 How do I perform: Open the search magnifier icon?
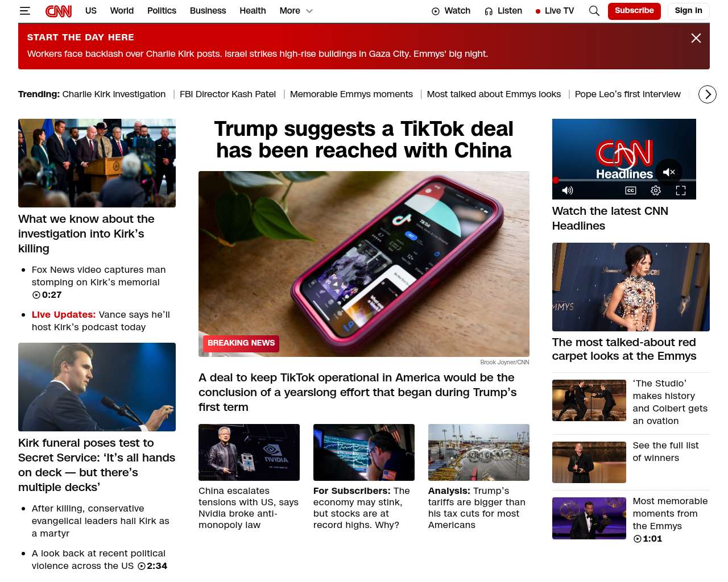pos(594,11)
